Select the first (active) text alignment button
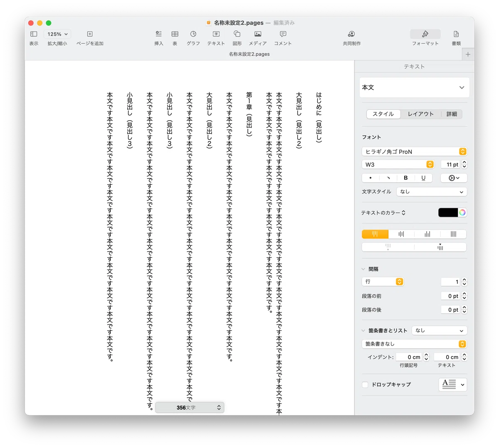This screenshot has width=499, height=448. 375,234
